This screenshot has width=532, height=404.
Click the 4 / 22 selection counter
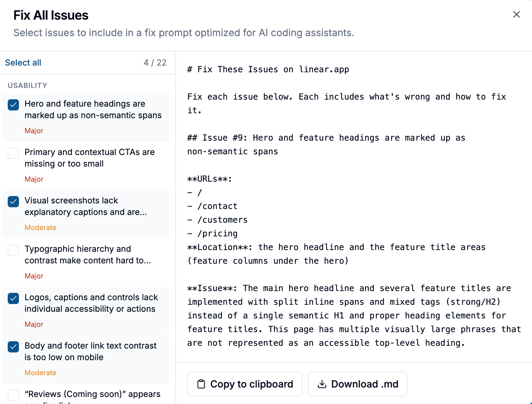155,62
